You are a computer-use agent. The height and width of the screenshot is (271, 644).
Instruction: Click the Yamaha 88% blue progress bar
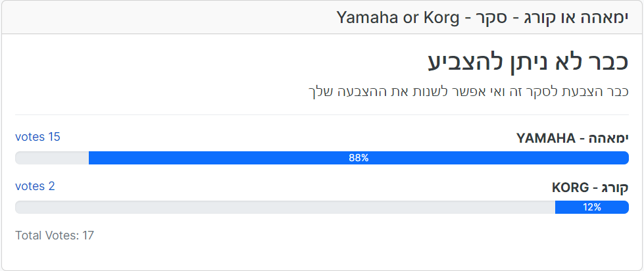[x=359, y=158]
